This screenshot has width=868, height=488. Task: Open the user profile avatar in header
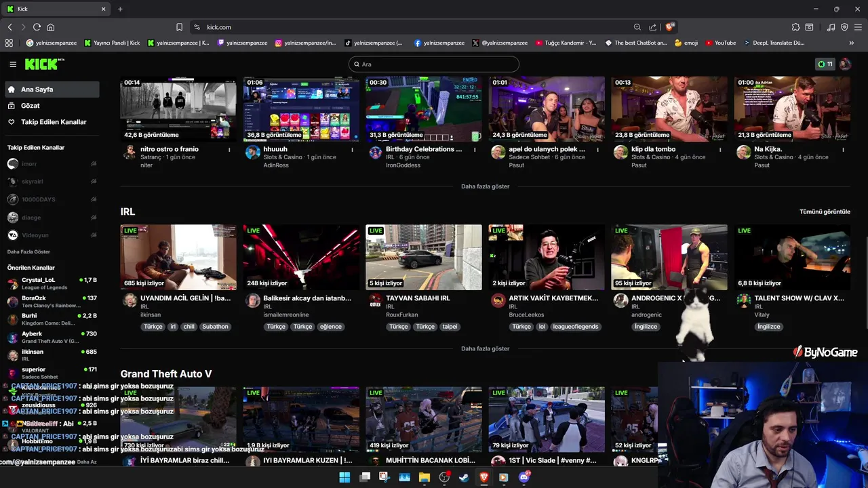pos(845,64)
